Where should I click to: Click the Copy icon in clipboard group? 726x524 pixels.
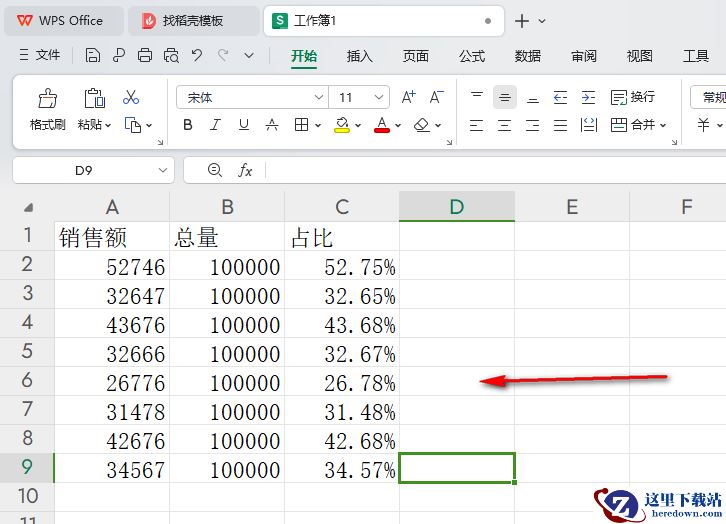[x=133, y=125]
